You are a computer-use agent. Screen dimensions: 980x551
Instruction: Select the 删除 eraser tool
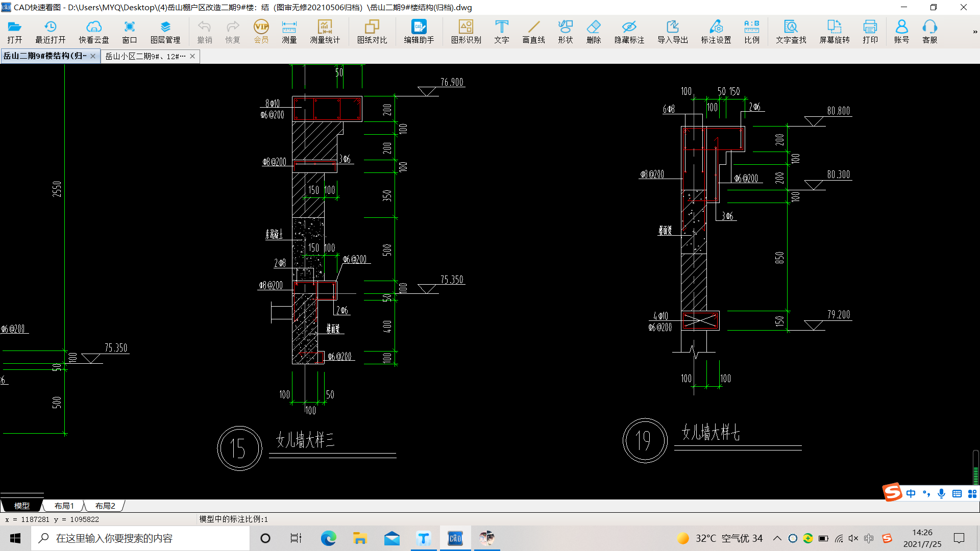[594, 32]
